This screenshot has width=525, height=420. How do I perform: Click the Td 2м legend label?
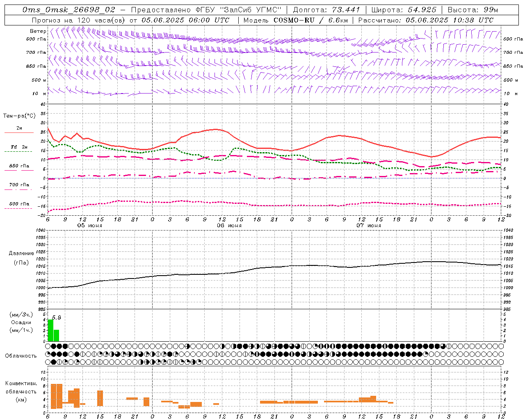tap(19, 147)
